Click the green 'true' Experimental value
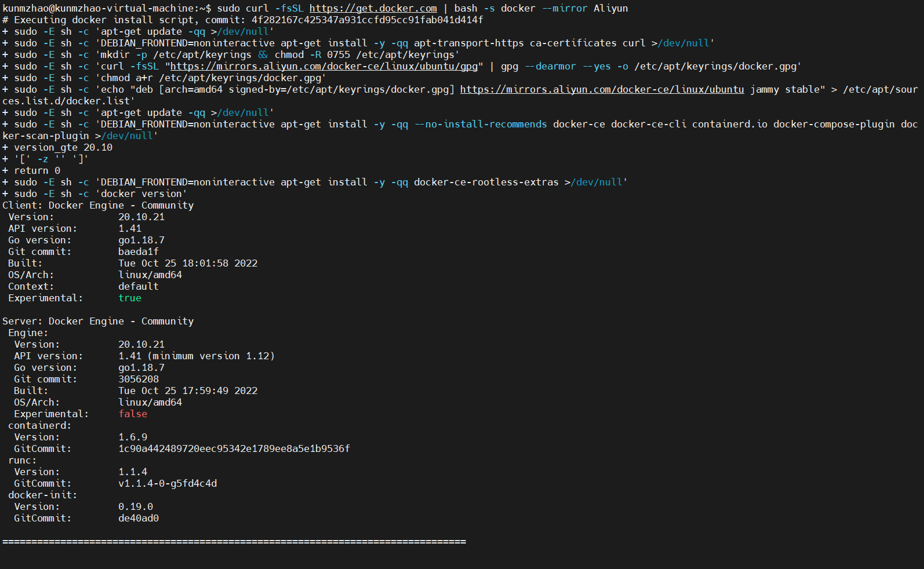Screen dimensions: 924x569 (x=130, y=298)
